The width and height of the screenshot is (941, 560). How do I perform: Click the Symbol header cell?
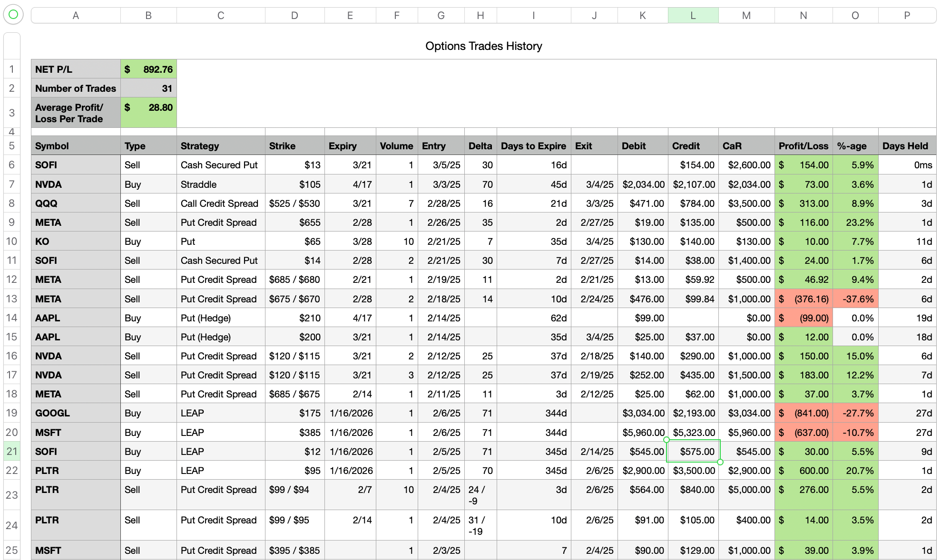point(76,146)
